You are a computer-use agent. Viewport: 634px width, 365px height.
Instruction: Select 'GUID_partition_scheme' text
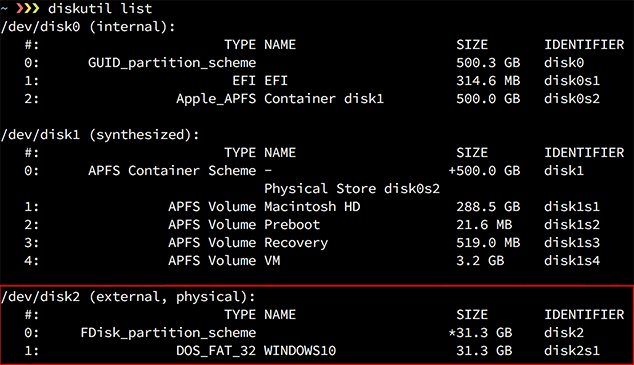[x=172, y=63]
